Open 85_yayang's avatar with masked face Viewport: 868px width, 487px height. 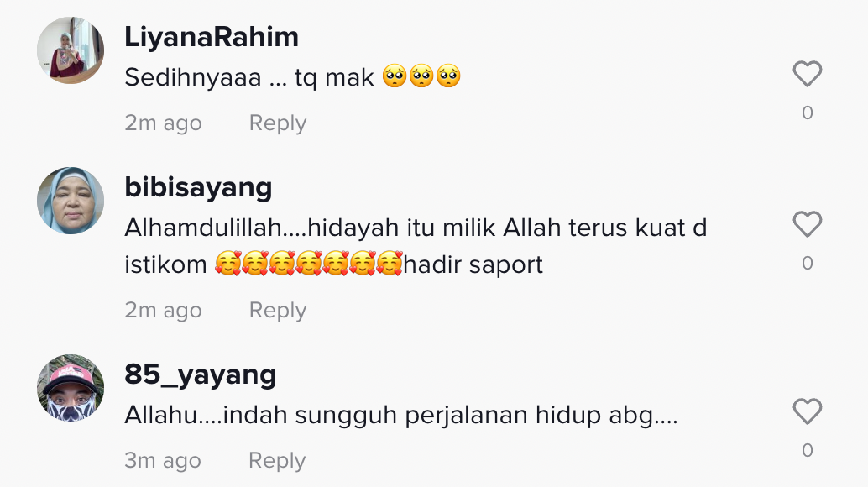tap(71, 388)
